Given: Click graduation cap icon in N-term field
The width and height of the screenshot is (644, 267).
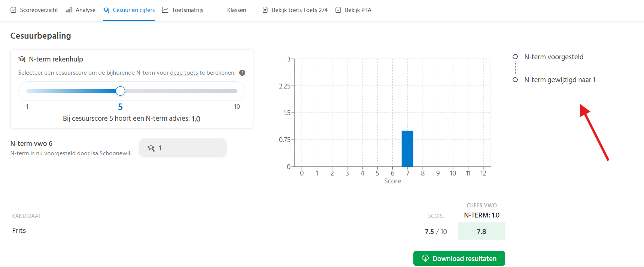Looking at the screenshot, I should coord(151,148).
